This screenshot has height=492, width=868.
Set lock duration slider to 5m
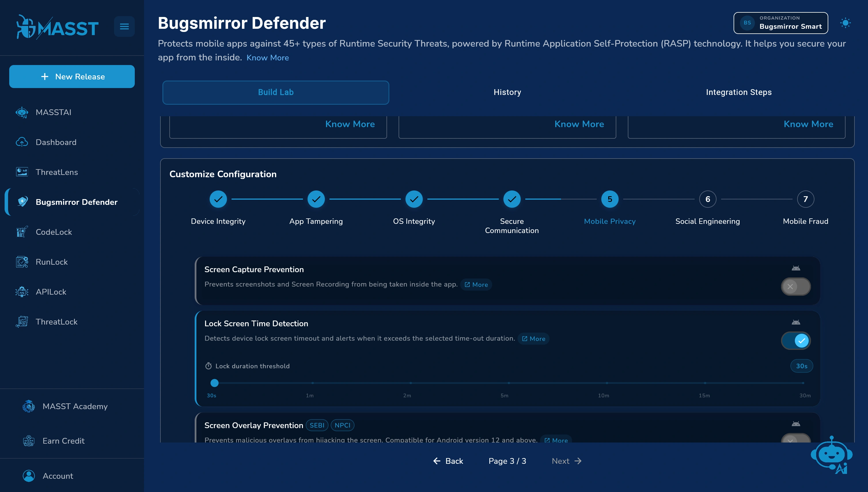509,383
